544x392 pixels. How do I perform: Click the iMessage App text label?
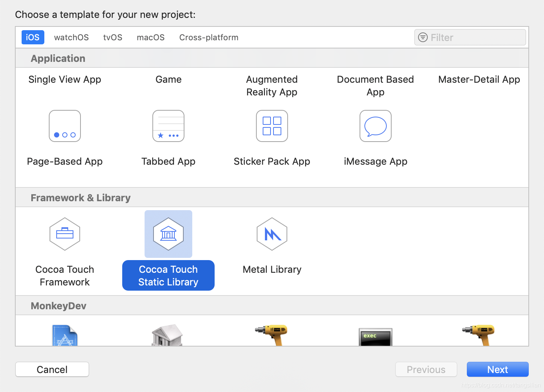[x=376, y=161]
